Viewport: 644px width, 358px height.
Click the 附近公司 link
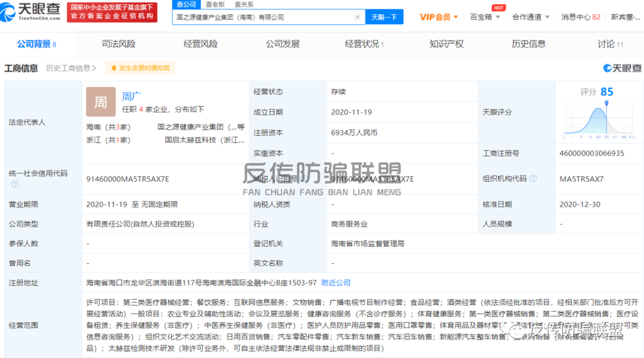(x=336, y=283)
